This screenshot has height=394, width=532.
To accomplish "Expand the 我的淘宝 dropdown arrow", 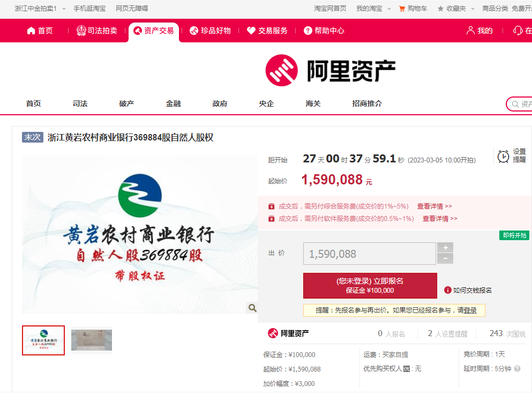I will pos(389,9).
